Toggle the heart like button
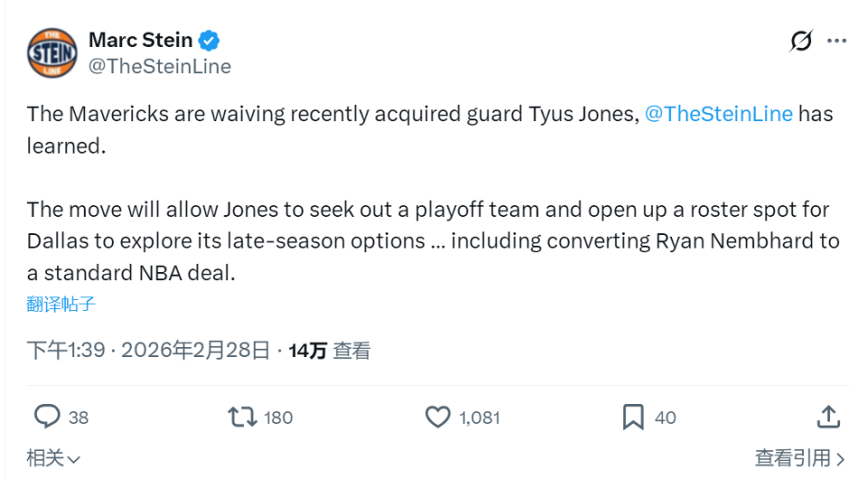The image size is (868, 479). click(x=438, y=417)
